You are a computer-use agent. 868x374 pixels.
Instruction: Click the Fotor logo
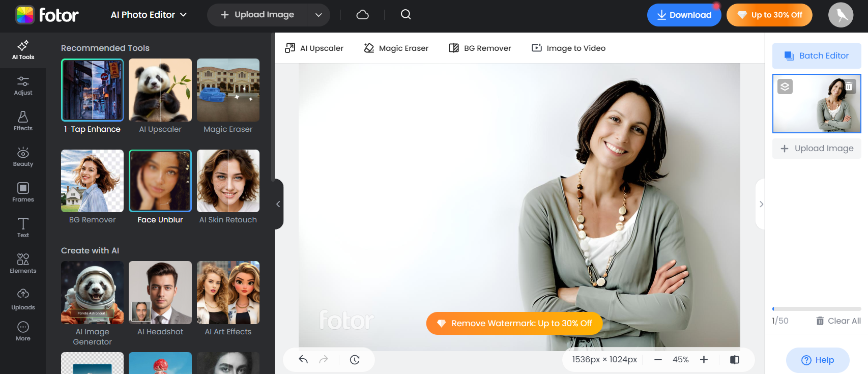[x=47, y=15]
